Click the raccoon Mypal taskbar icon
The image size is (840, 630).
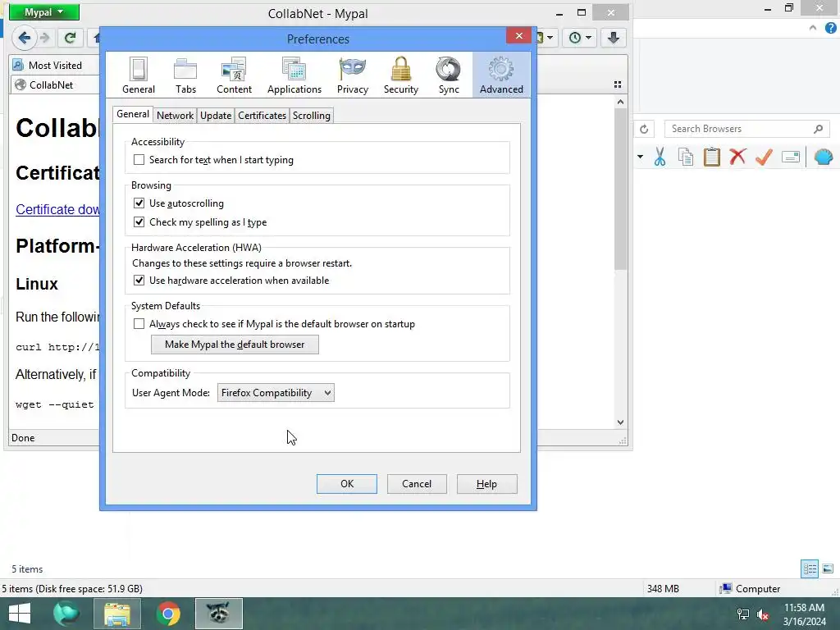tap(218, 614)
